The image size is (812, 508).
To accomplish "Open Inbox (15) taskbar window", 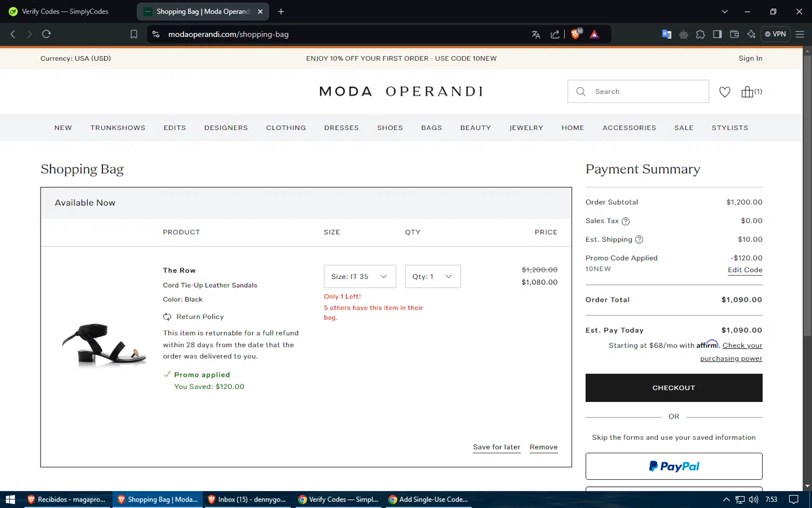I will click(x=247, y=499).
